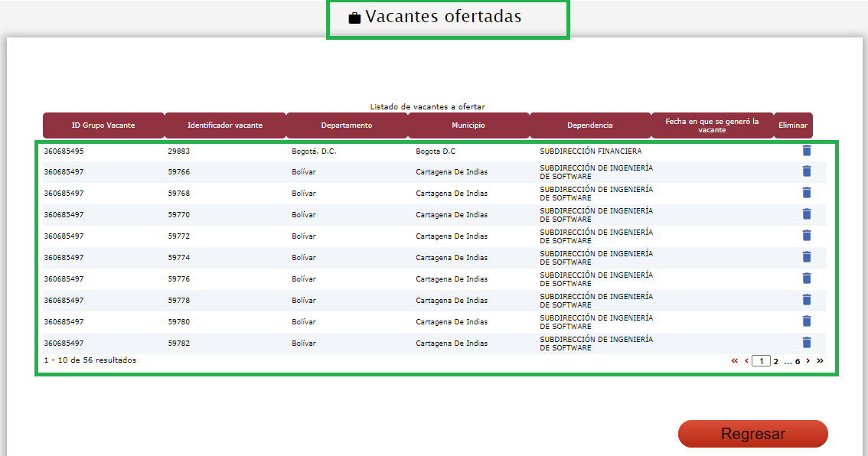Image resolution: width=868 pixels, height=456 pixels.
Task: Remove vacancy 59768 using the trash icon
Action: pyautogui.click(x=806, y=193)
